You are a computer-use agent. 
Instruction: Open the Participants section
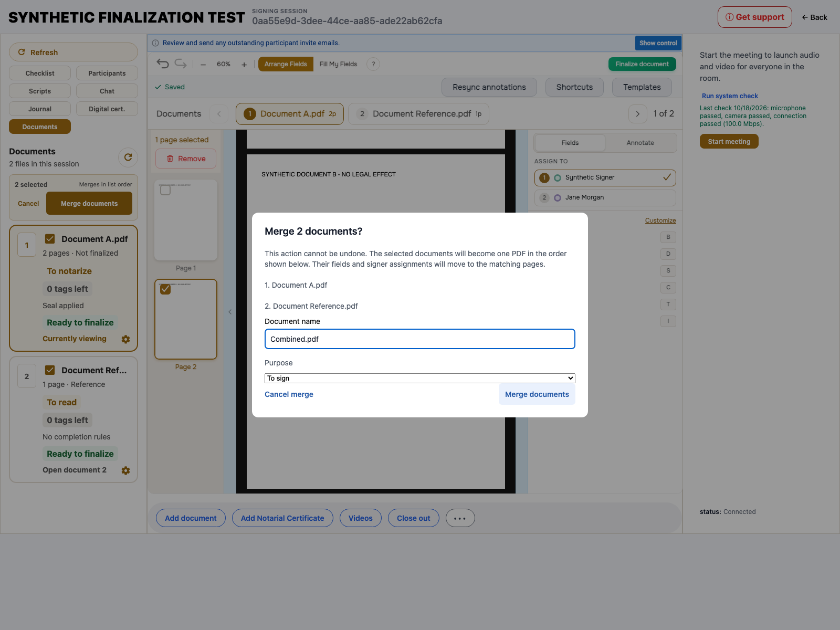point(107,73)
